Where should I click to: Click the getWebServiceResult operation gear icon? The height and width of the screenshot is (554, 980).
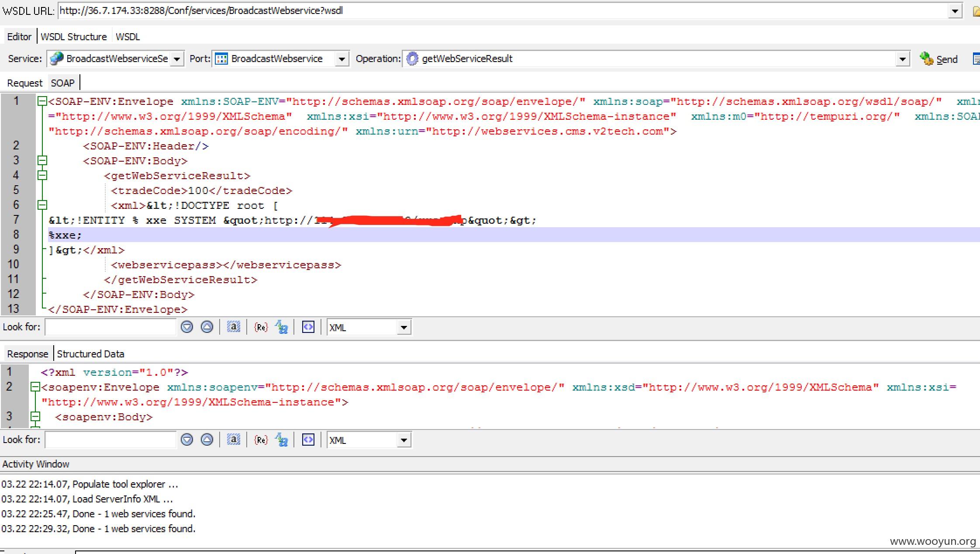click(412, 59)
